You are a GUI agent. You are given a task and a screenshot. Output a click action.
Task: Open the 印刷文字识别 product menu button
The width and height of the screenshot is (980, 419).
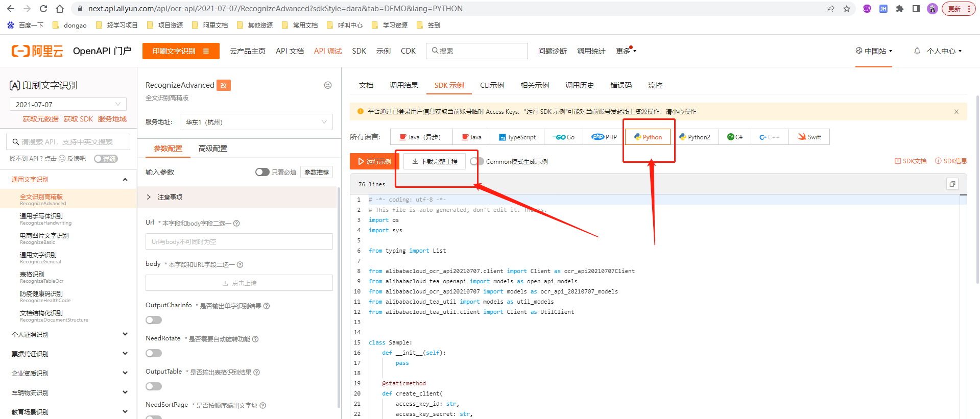point(181,51)
